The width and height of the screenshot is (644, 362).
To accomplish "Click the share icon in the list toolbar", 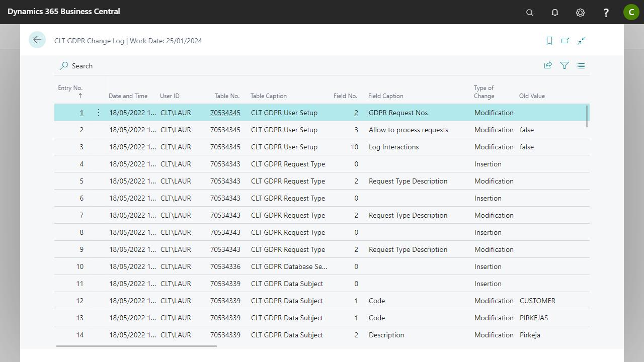I will 548,65.
